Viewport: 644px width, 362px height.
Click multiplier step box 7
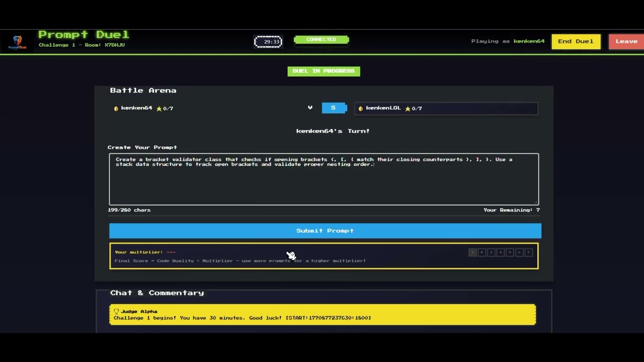pyautogui.click(x=528, y=252)
